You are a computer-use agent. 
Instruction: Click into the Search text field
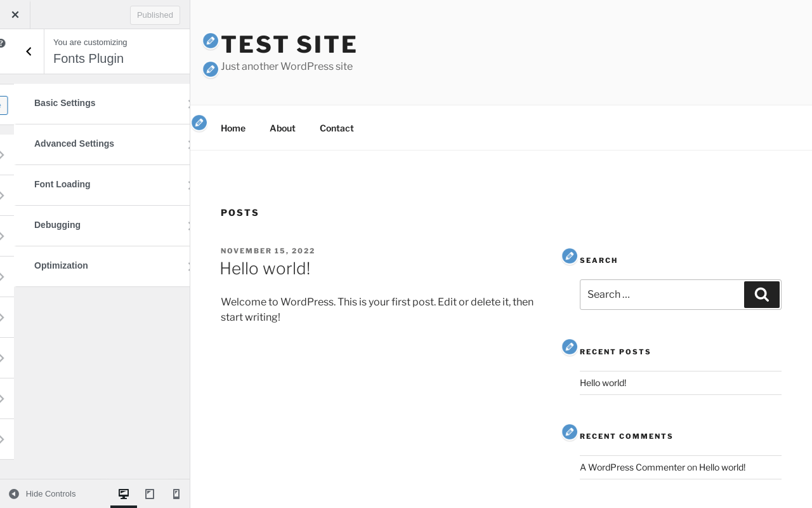click(x=661, y=295)
